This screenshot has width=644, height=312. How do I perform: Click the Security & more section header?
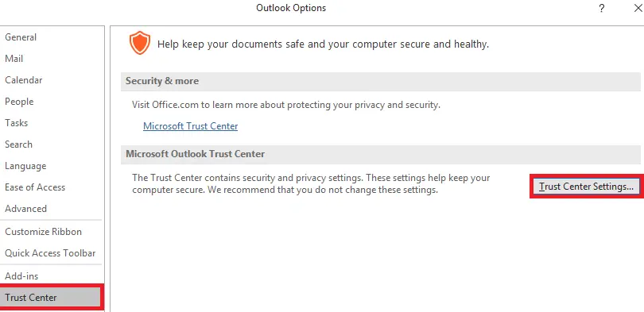380,81
